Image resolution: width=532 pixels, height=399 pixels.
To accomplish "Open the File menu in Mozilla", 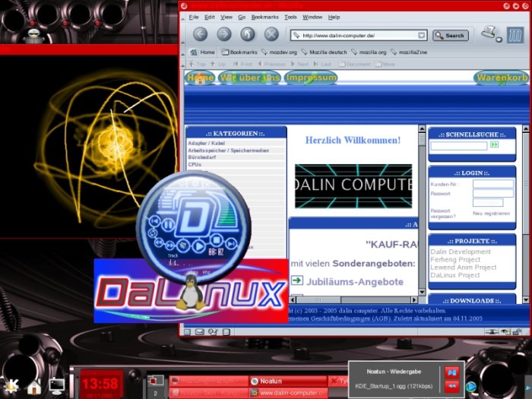I will (194, 17).
